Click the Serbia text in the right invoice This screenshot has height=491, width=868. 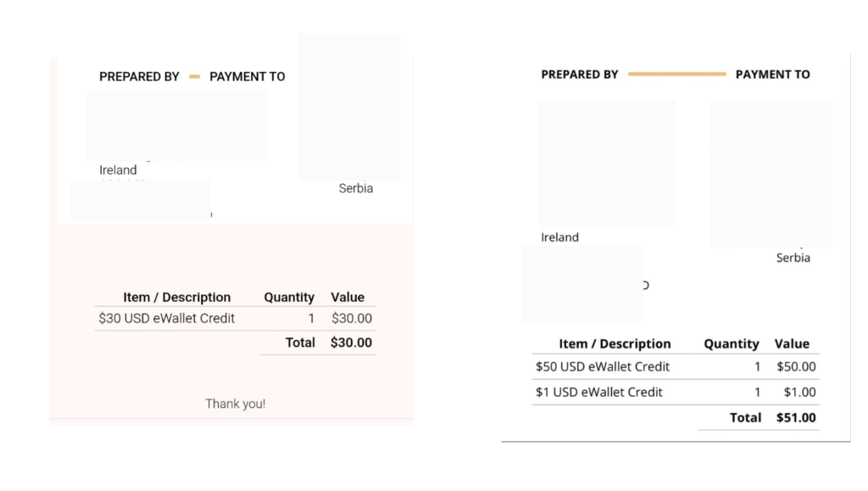tap(793, 258)
